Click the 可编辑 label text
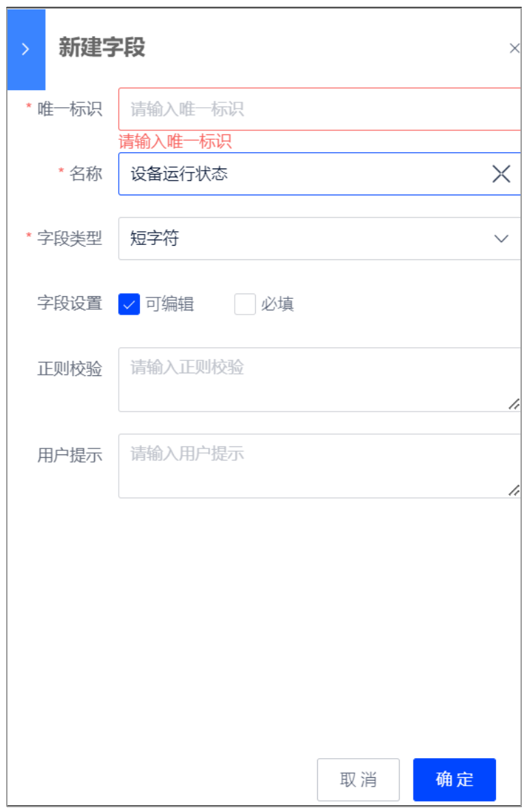Viewport: 528px width, 812px height. click(x=170, y=304)
